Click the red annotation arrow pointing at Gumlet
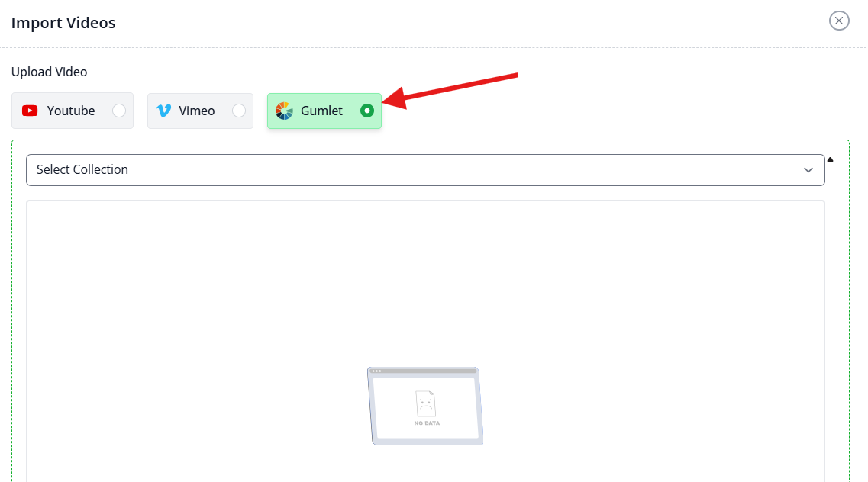Viewport: 868px width, 482px height. [x=450, y=90]
